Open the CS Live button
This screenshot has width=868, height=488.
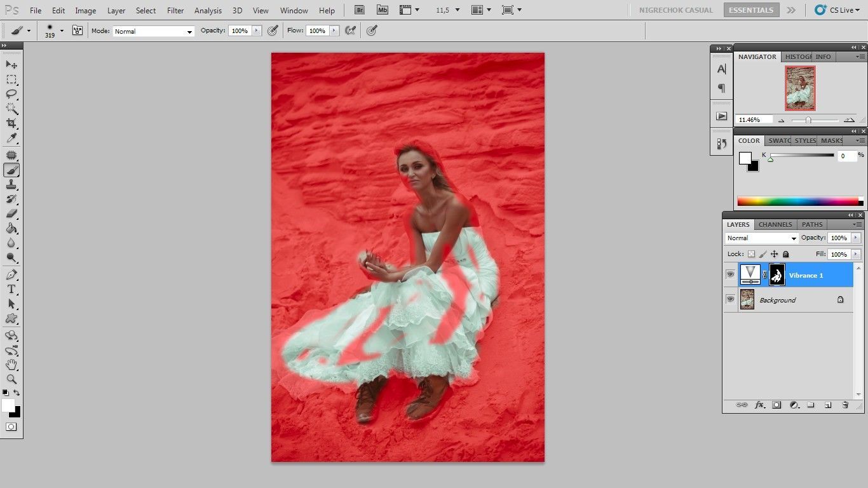click(x=837, y=10)
